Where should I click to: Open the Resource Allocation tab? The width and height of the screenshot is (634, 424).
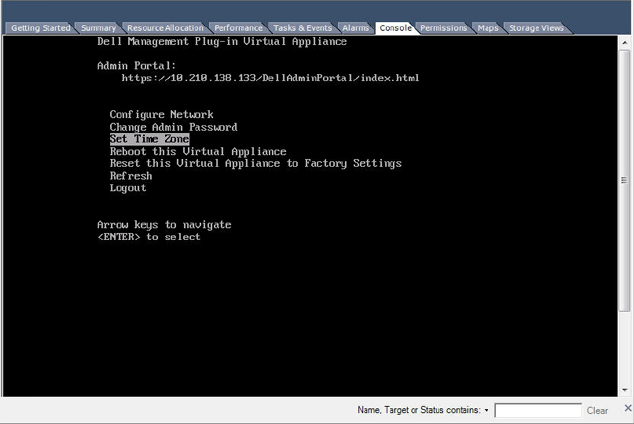point(165,28)
